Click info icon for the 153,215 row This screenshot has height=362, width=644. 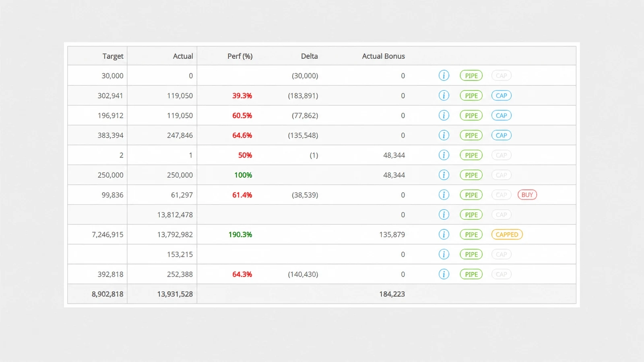pos(444,254)
